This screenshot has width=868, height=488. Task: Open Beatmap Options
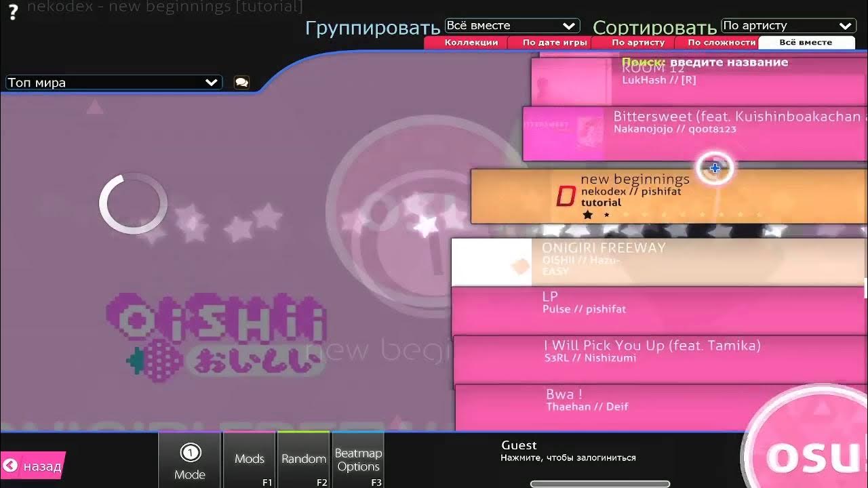click(x=358, y=460)
